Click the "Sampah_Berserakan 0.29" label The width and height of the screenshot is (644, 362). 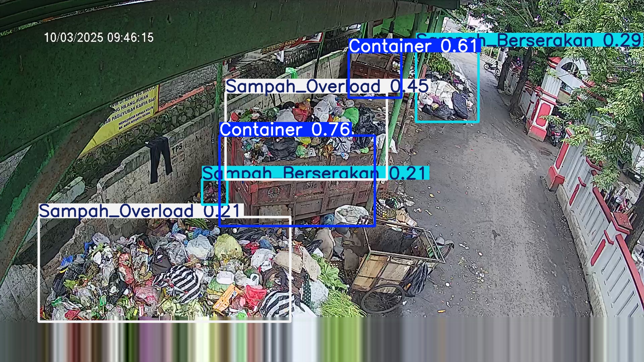(529, 40)
